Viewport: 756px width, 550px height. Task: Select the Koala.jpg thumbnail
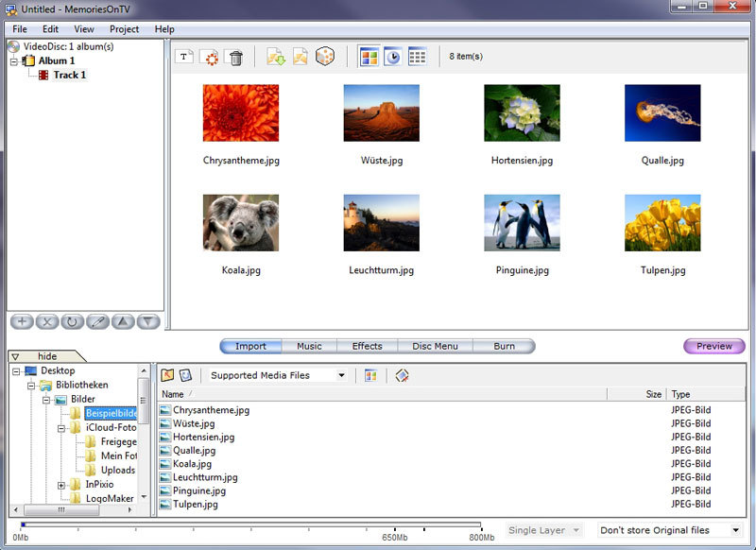[240, 223]
